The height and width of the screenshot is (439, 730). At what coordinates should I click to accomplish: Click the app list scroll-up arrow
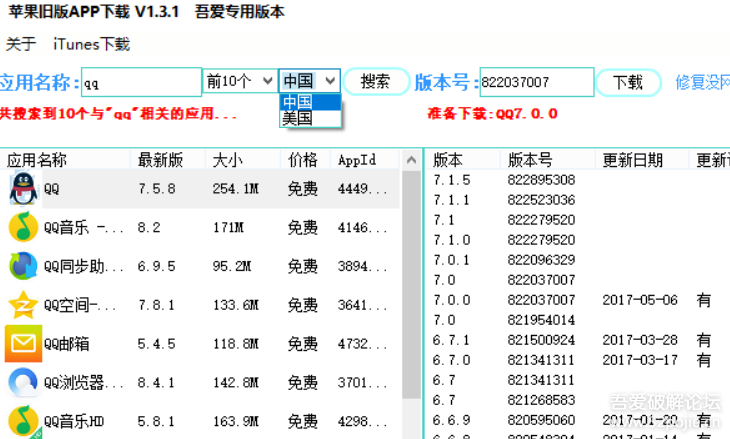point(411,160)
